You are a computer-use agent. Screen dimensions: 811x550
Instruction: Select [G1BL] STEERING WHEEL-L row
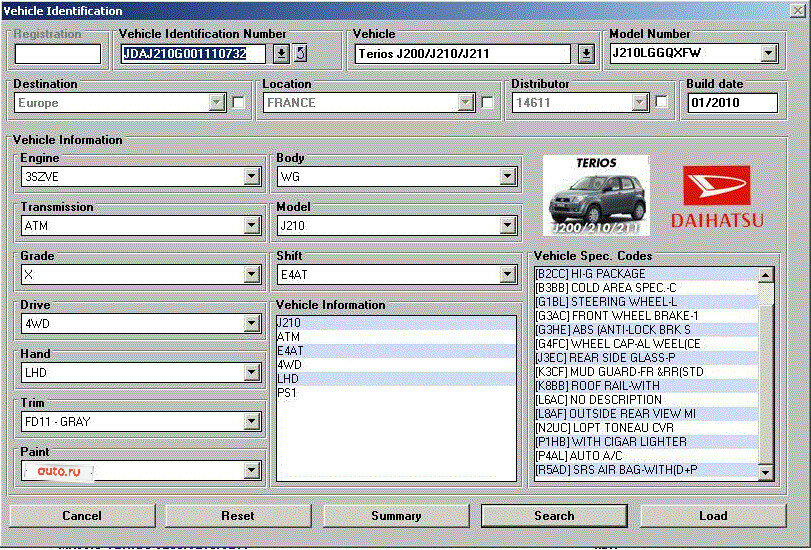coord(647,302)
